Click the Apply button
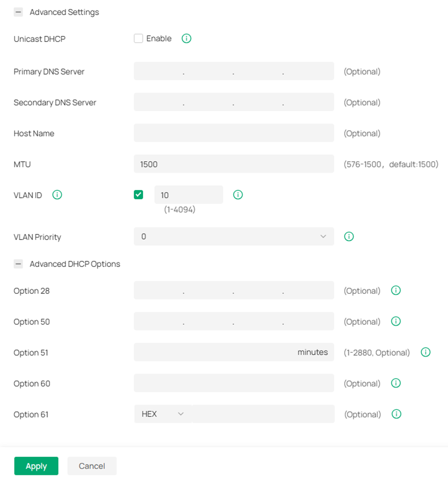 (x=36, y=466)
